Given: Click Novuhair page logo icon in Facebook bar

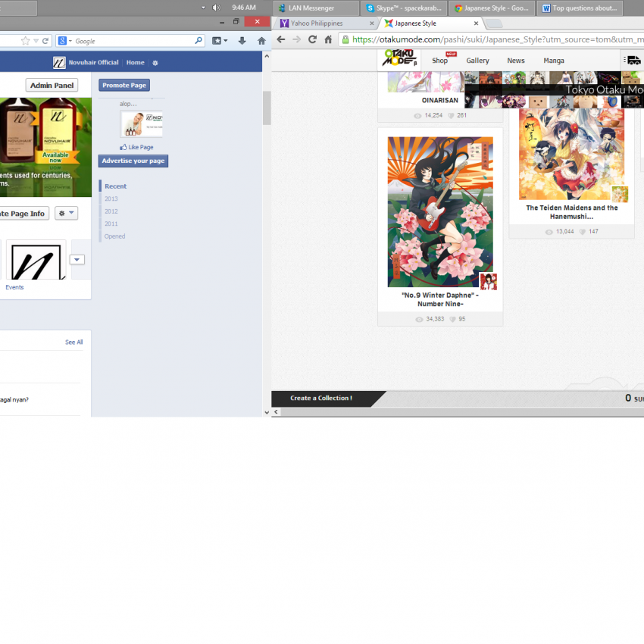Looking at the screenshot, I should (59, 62).
